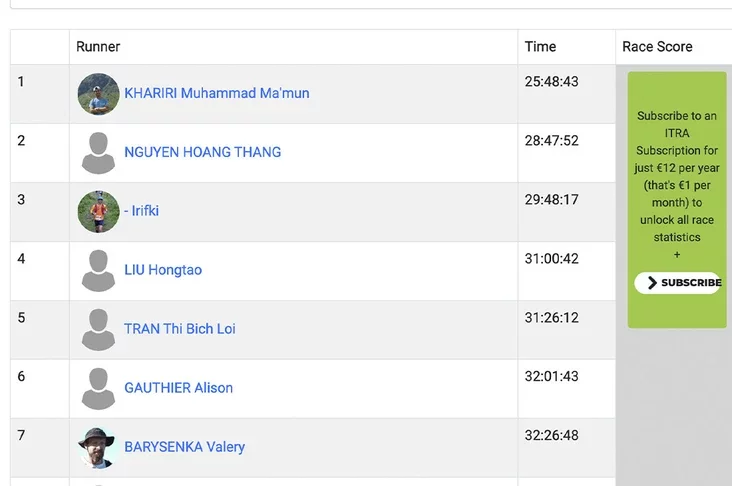Open TRAN Thi Bich Loi name link
The image size is (732, 486).
click(180, 329)
